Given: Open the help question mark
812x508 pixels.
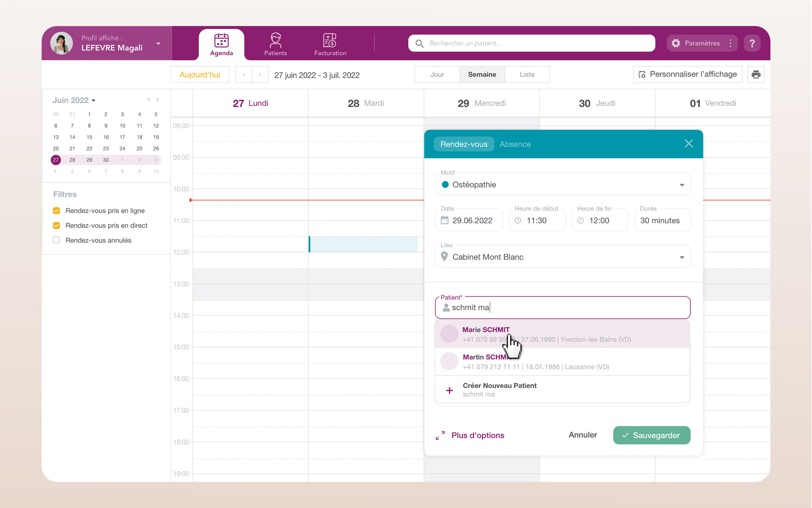Looking at the screenshot, I should click(752, 43).
